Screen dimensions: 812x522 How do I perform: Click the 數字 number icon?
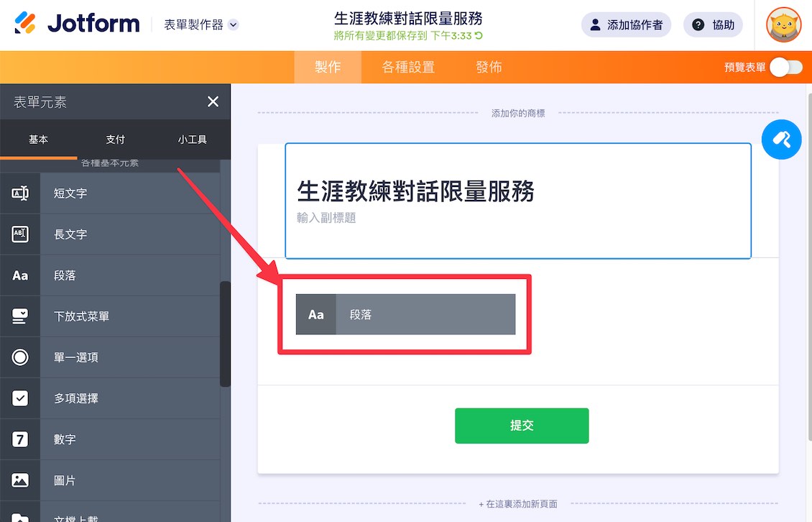point(19,439)
